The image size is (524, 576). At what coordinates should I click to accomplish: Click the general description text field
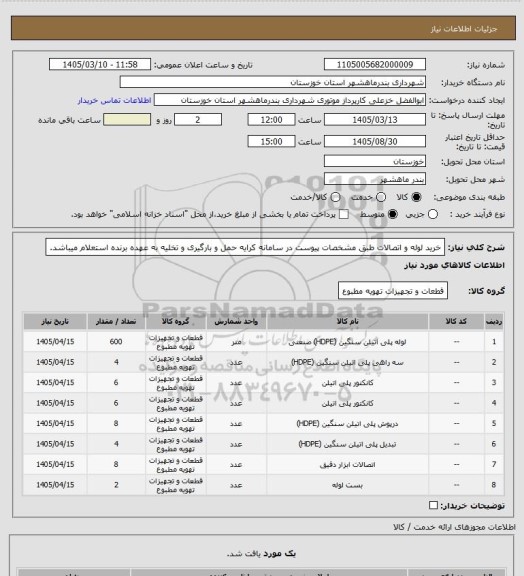245,247
